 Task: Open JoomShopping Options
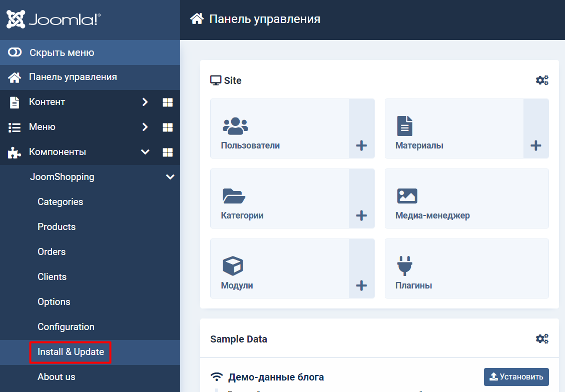54,301
